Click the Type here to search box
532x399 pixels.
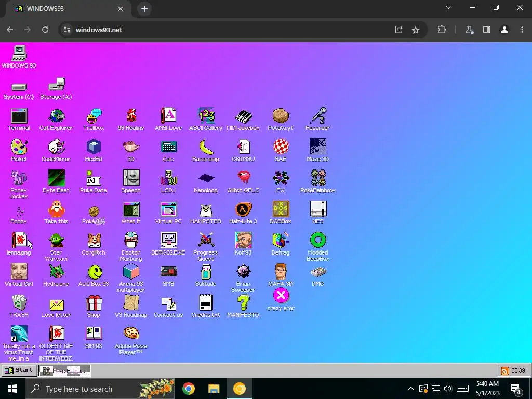pyautogui.click(x=100, y=389)
